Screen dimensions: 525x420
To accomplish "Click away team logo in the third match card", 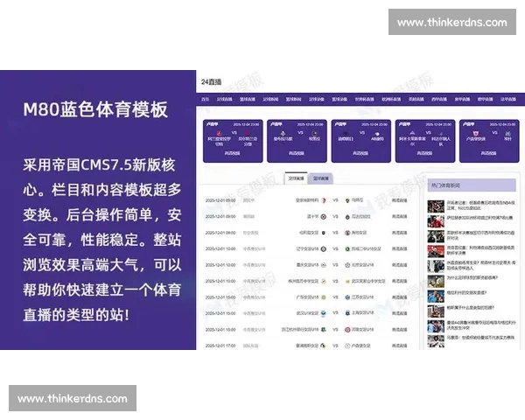I will (x=377, y=134).
